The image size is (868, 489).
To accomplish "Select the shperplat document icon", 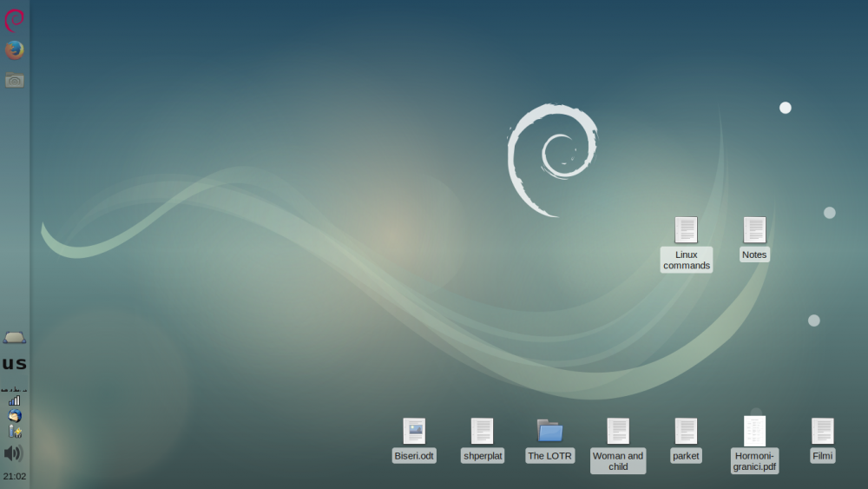I will (x=482, y=431).
